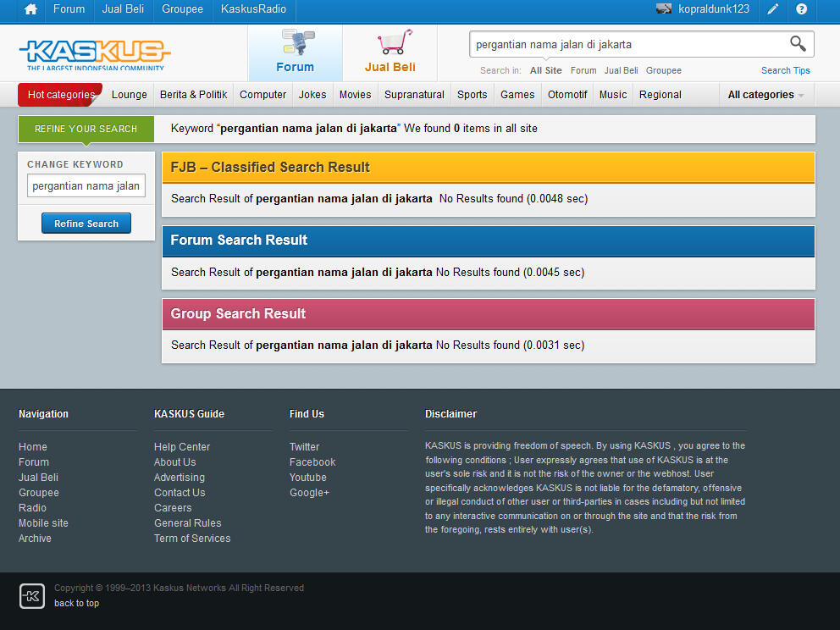Viewport: 840px width, 630px height.
Task: Open footer Groupee navigation link
Action: pos(39,492)
